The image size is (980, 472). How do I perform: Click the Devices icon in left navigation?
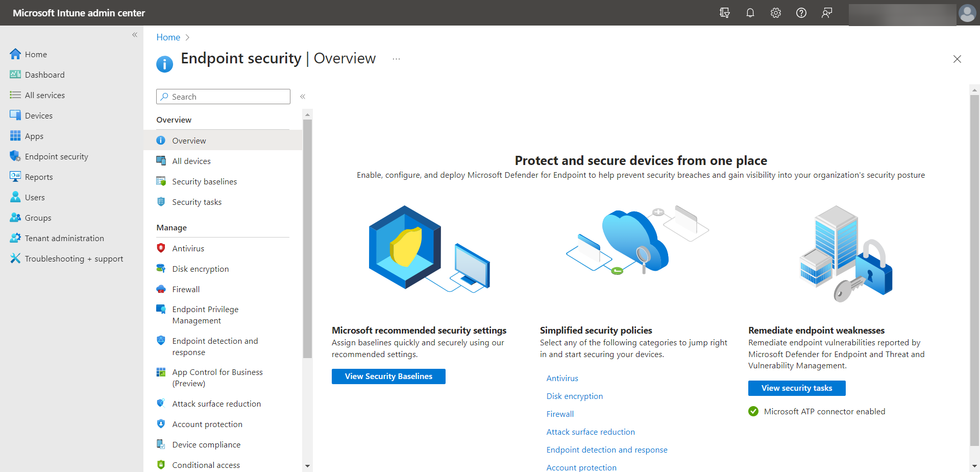(x=15, y=115)
